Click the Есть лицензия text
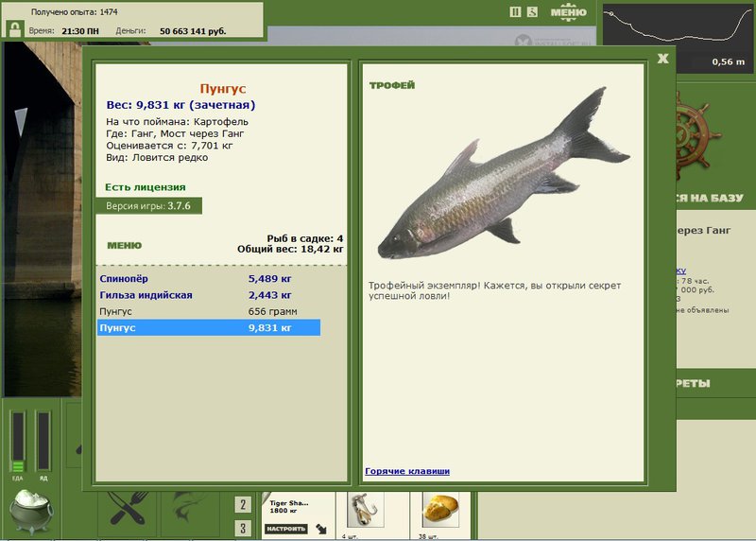The image size is (756, 541). point(146,187)
